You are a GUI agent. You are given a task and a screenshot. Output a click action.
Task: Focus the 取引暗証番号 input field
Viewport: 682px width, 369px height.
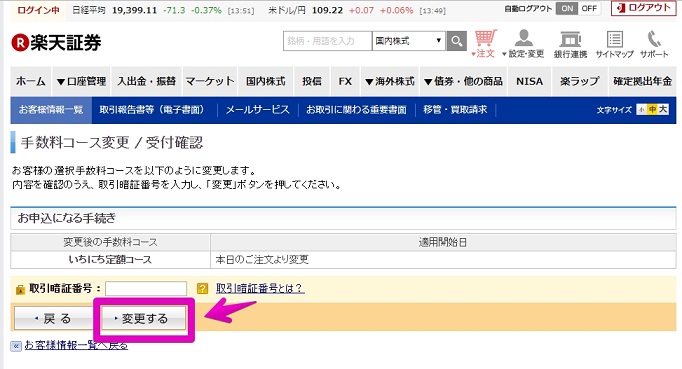(146, 288)
